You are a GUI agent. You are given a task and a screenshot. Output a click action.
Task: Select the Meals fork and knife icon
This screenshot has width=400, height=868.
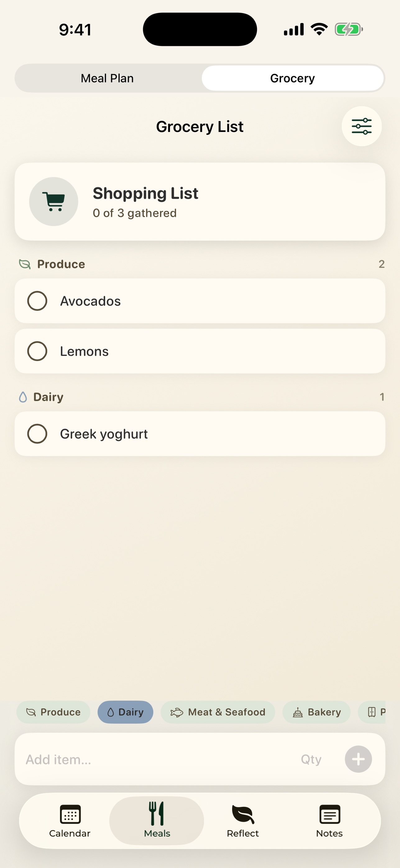click(x=157, y=813)
